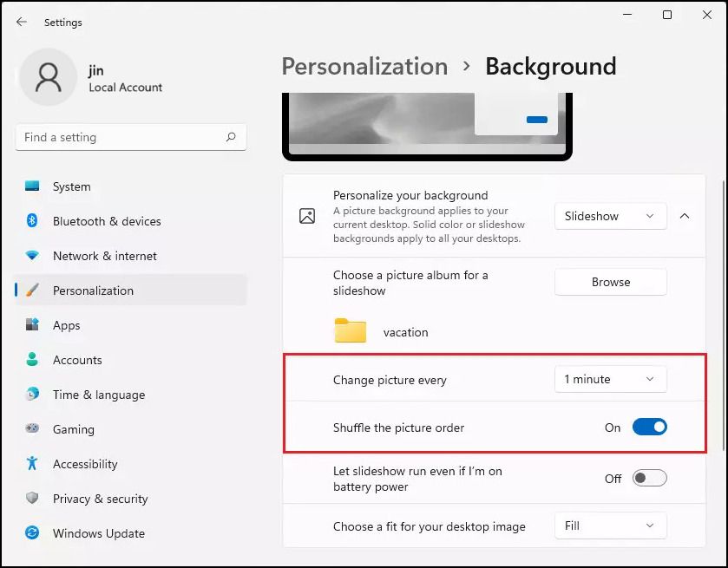The image size is (728, 568).
Task: Click the vertical scrollbar of settings page
Action: point(724,316)
